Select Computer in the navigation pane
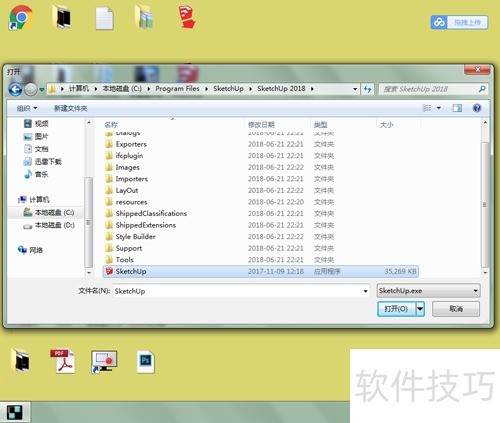Image resolution: width=500 pixels, height=423 pixels. pyautogui.click(x=34, y=200)
